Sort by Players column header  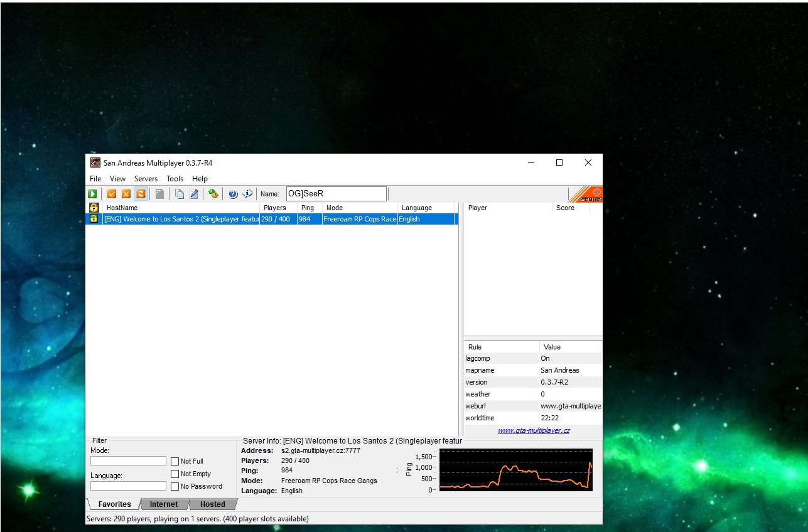pos(278,208)
